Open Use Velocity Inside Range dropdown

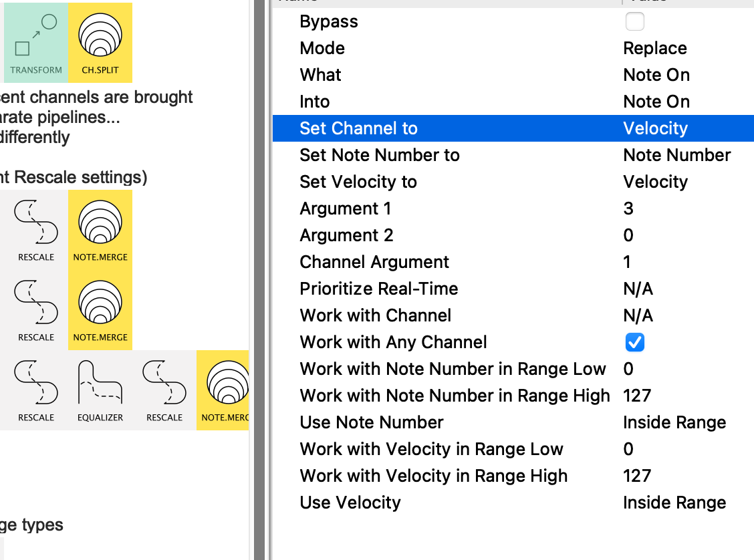click(674, 503)
